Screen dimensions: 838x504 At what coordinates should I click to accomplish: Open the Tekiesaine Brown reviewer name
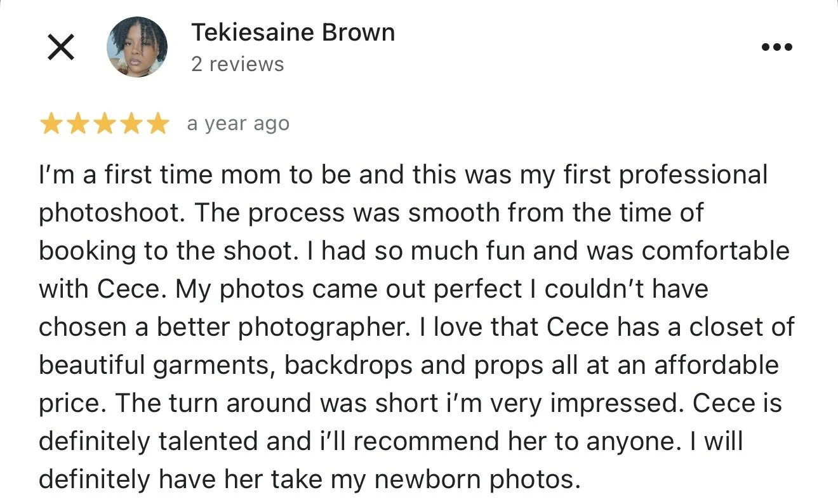[293, 32]
